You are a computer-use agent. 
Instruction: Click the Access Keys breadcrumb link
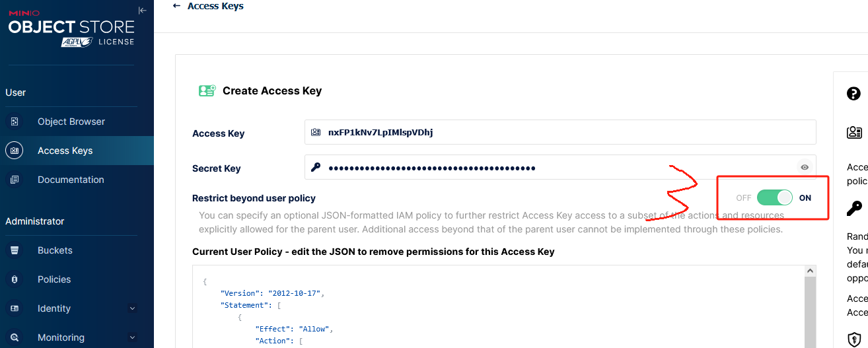[215, 6]
